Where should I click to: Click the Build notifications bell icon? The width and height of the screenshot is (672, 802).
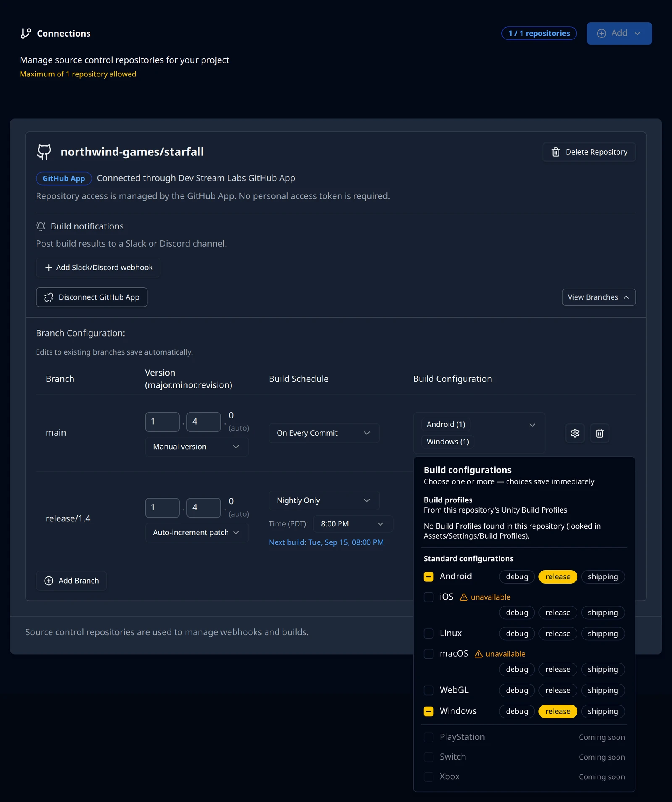tap(41, 226)
